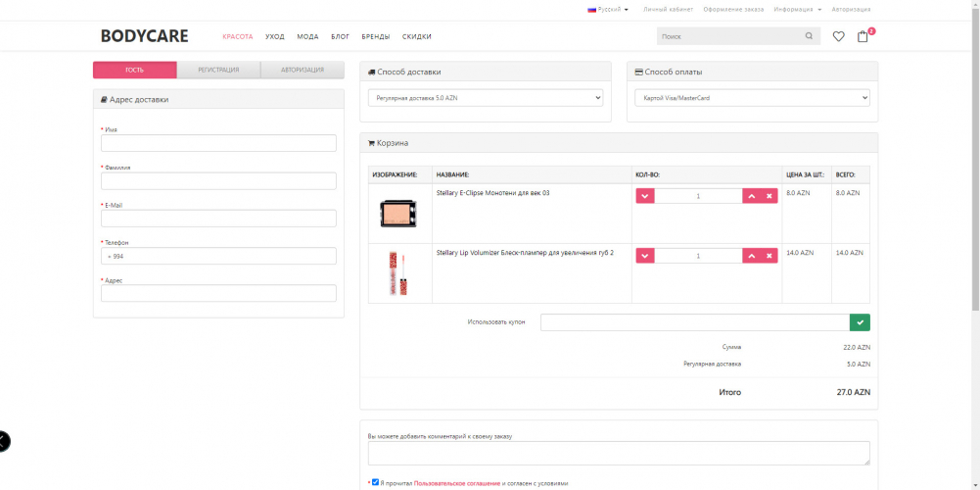Open the Stellary E-Clipse product name link
Viewport: 980px width, 490px height.
[492, 193]
